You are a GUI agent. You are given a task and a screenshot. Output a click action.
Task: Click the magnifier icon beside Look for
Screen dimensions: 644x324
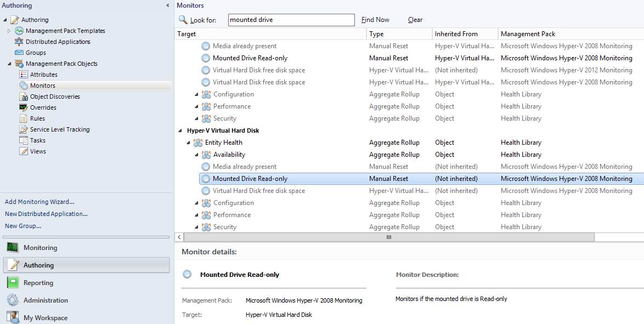[x=183, y=19]
